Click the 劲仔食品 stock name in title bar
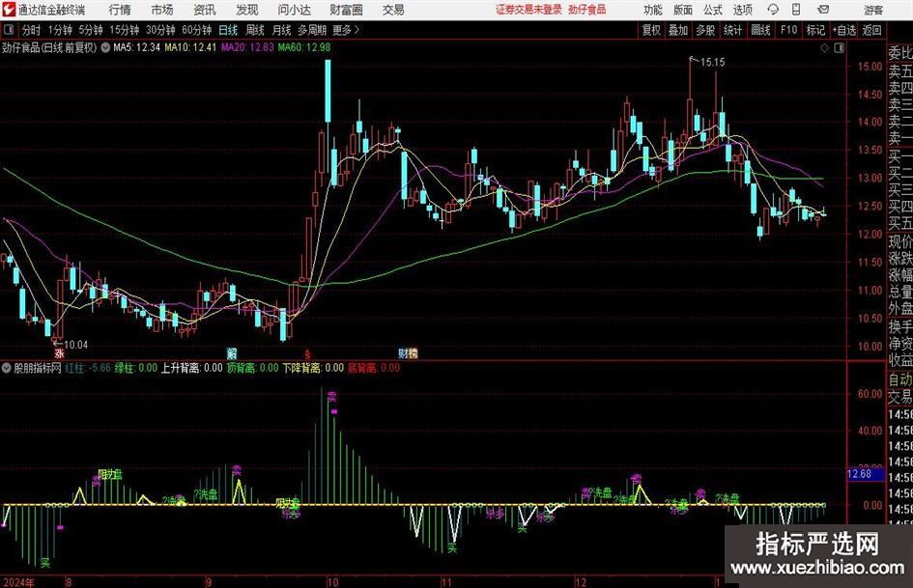The width and height of the screenshot is (913, 588). tap(587, 10)
